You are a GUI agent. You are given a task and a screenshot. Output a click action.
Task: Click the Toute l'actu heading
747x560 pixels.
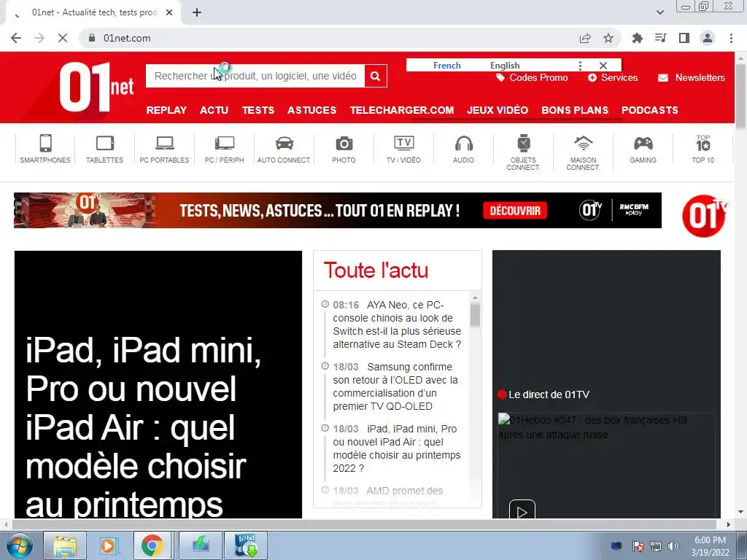tap(376, 271)
